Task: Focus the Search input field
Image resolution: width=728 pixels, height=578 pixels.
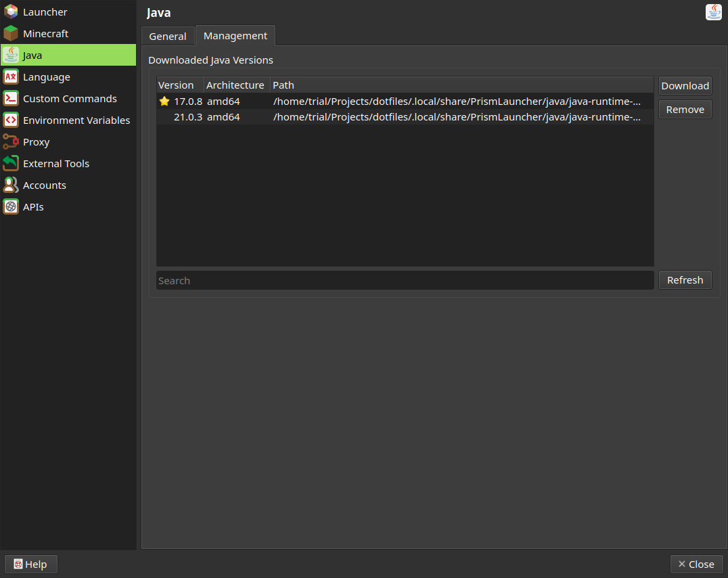Action: click(405, 281)
